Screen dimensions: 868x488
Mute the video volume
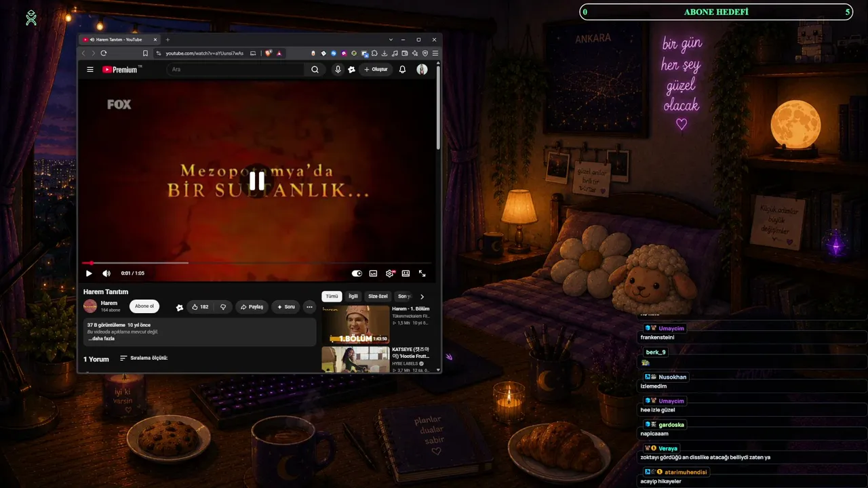point(106,273)
